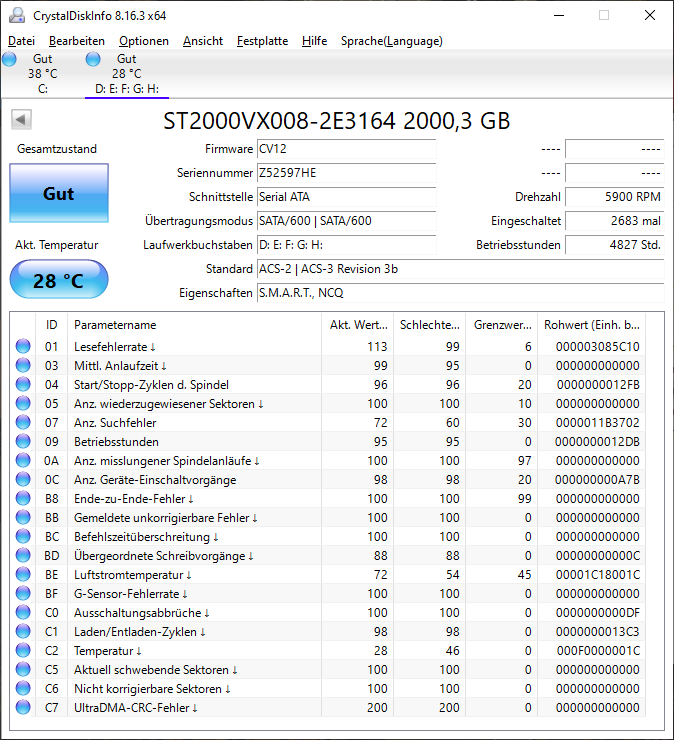
Task: Select the C: drive tab at 38 °C
Action: (42, 74)
